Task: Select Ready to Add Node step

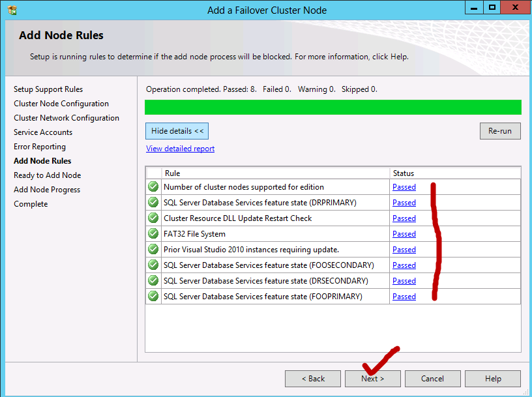Action: (x=47, y=175)
